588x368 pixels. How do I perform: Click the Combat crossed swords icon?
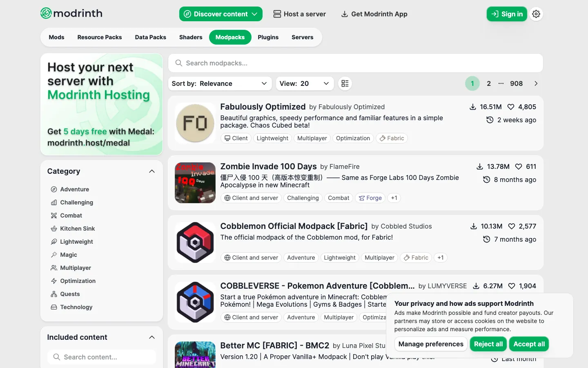54,215
